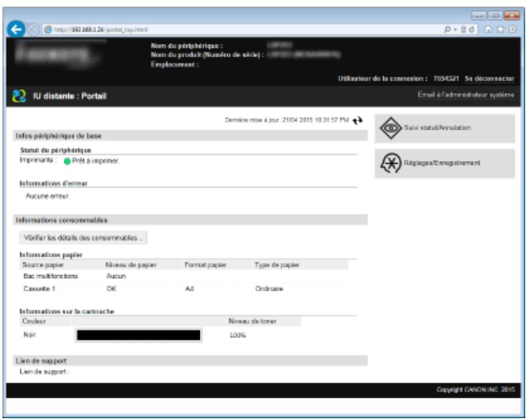Open favorites star icon
527x420 pixels.
pyautogui.click(x=500, y=30)
